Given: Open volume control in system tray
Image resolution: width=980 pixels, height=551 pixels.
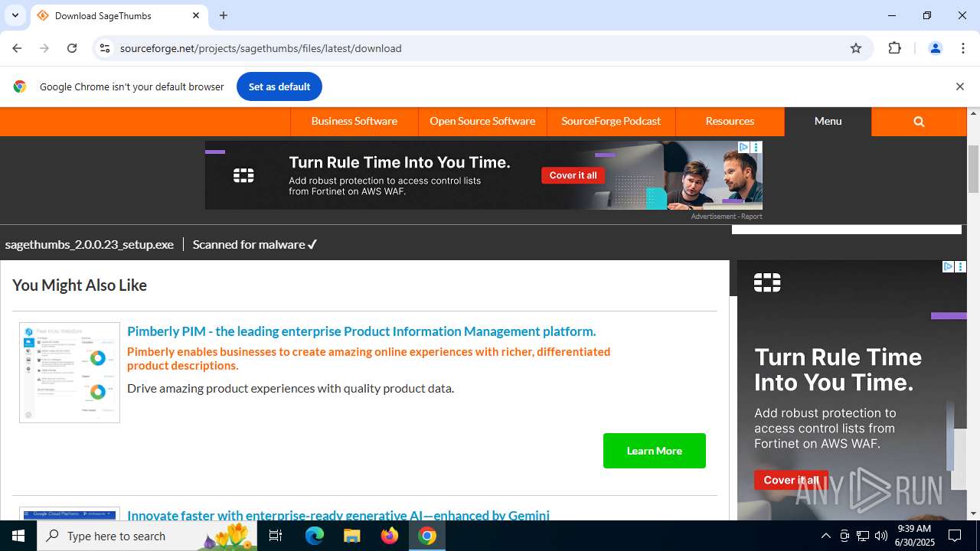Looking at the screenshot, I should click(x=880, y=536).
